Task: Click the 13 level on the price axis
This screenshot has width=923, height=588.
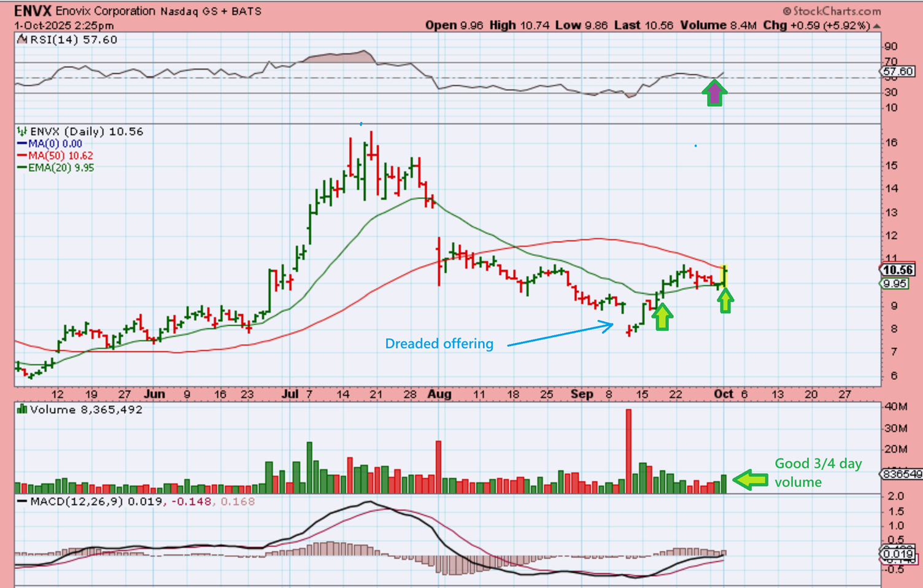Action: [x=891, y=212]
